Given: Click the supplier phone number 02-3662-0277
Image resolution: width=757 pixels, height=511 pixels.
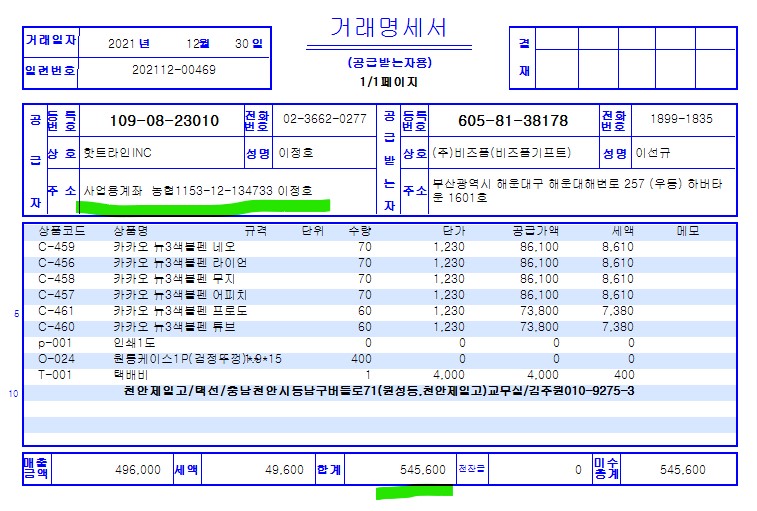Looking at the screenshot, I should point(325,119).
